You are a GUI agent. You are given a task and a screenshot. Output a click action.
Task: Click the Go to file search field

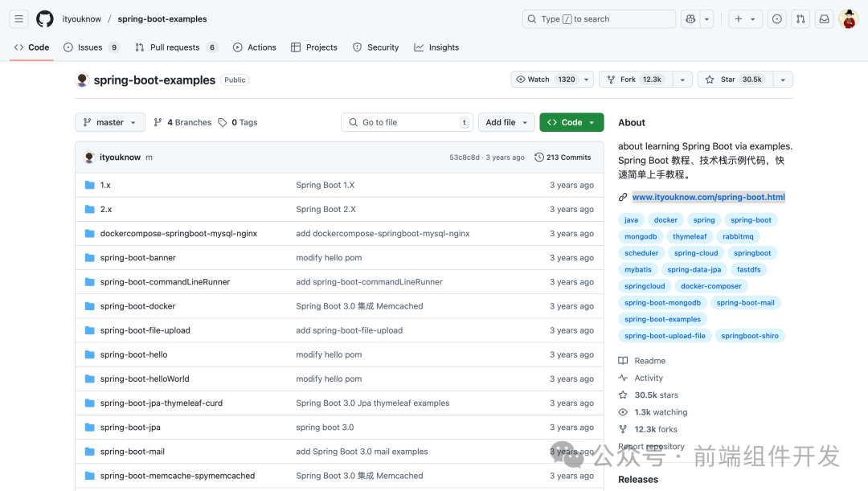(x=407, y=122)
